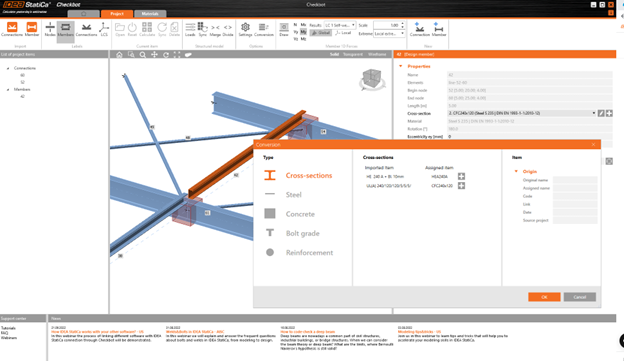This screenshot has height=361, width=624.
Task: Click the home view icon in viewport
Action: click(119, 55)
